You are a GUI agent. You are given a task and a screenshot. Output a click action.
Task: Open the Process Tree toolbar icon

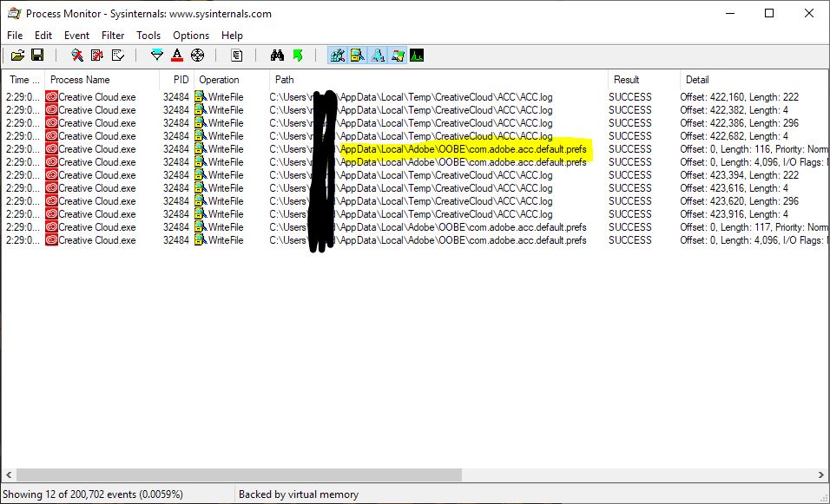(237, 55)
